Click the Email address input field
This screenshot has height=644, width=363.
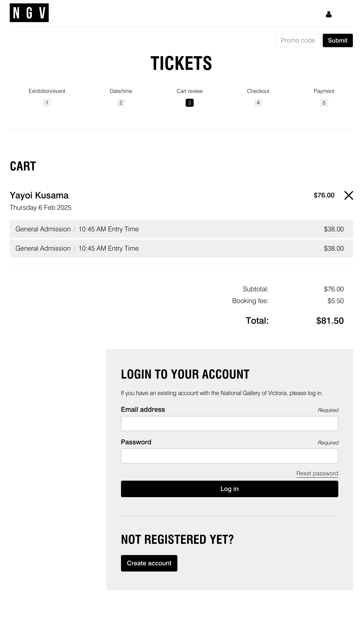pos(229,423)
